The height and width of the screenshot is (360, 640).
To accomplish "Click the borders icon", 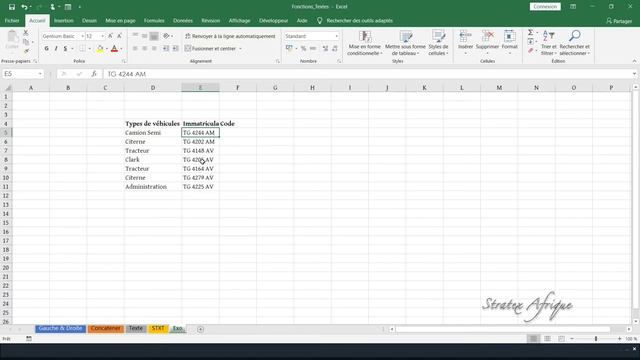I will point(82,49).
